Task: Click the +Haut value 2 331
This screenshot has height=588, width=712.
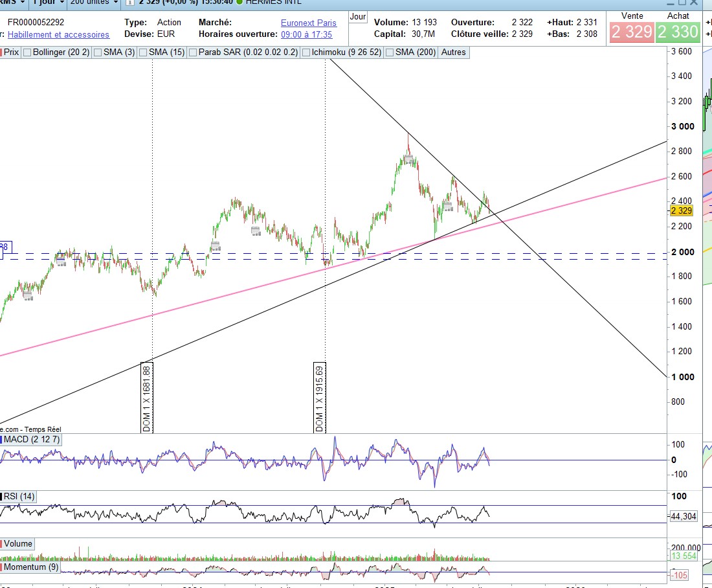Action: tap(587, 22)
